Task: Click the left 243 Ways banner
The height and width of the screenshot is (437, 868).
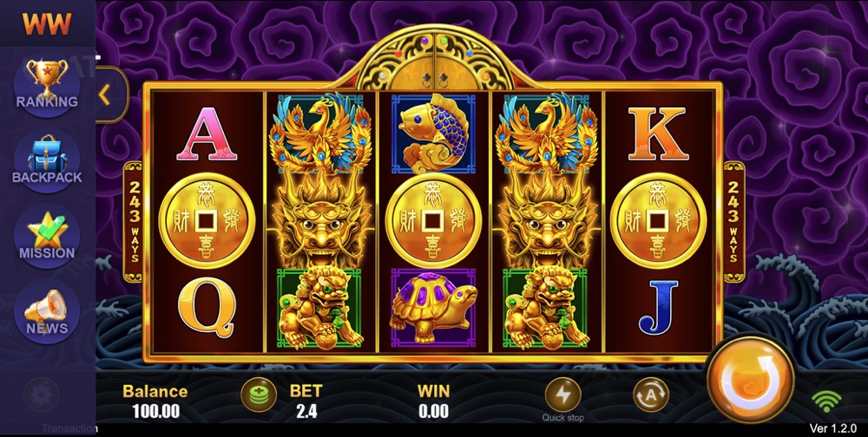Action: 135,222
